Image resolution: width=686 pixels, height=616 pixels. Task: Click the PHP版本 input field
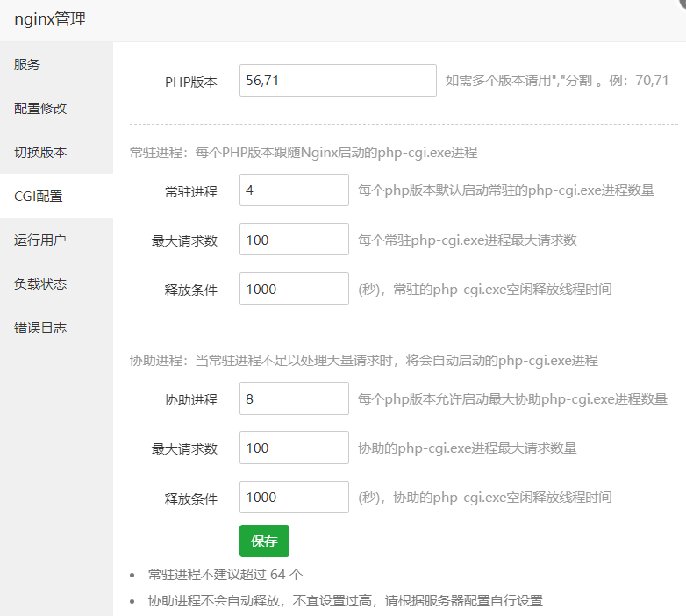click(338, 81)
